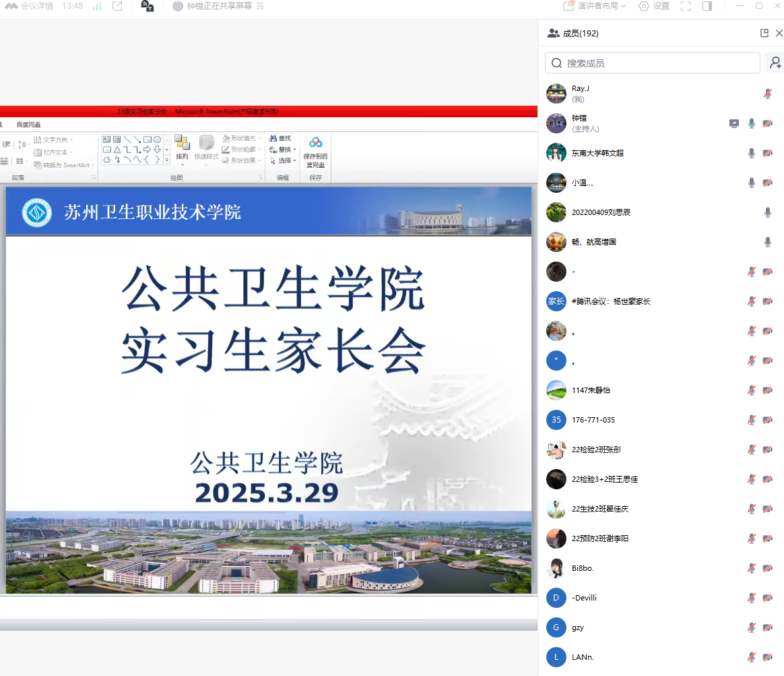Screen dimensions: 784x676
Task: Check the network signal strength icon
Action: 97,6
